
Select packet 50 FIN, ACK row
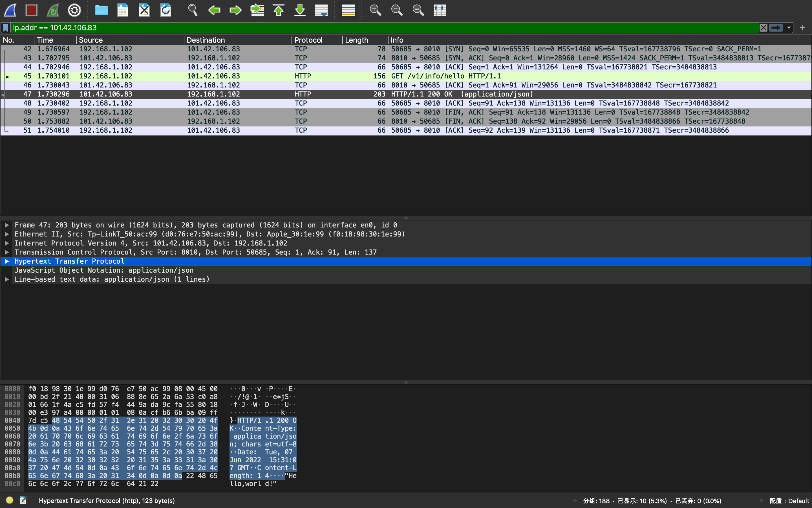click(406, 122)
